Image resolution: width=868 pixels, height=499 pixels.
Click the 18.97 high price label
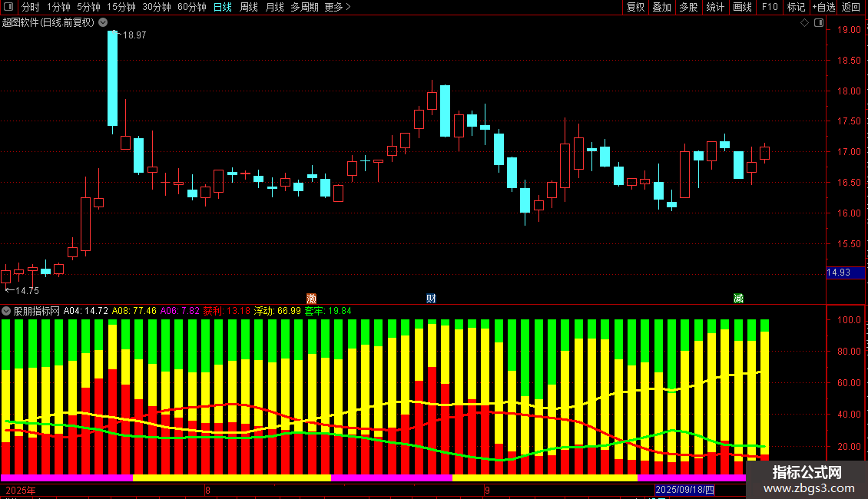tap(134, 35)
